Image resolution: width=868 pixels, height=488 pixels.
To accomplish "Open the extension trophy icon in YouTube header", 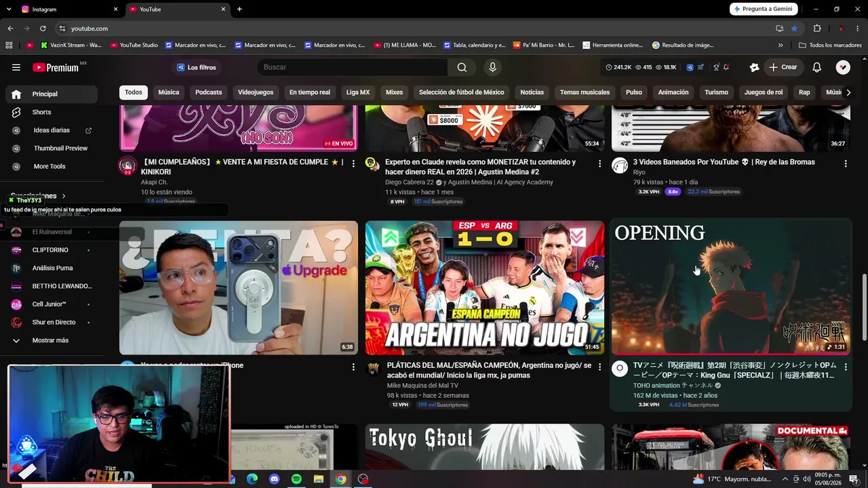I will coord(716,67).
